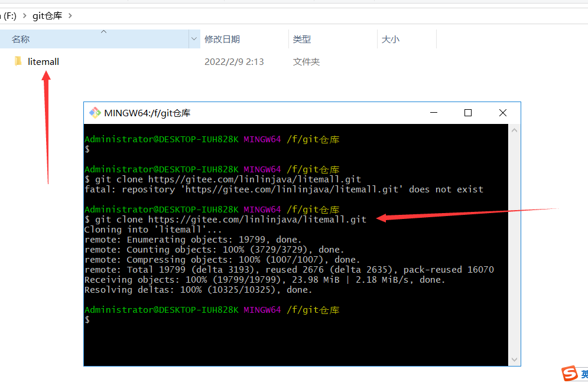The width and height of the screenshot is (588, 386).
Task: Open git仓库 in address breadcrumb
Action: click(47, 16)
